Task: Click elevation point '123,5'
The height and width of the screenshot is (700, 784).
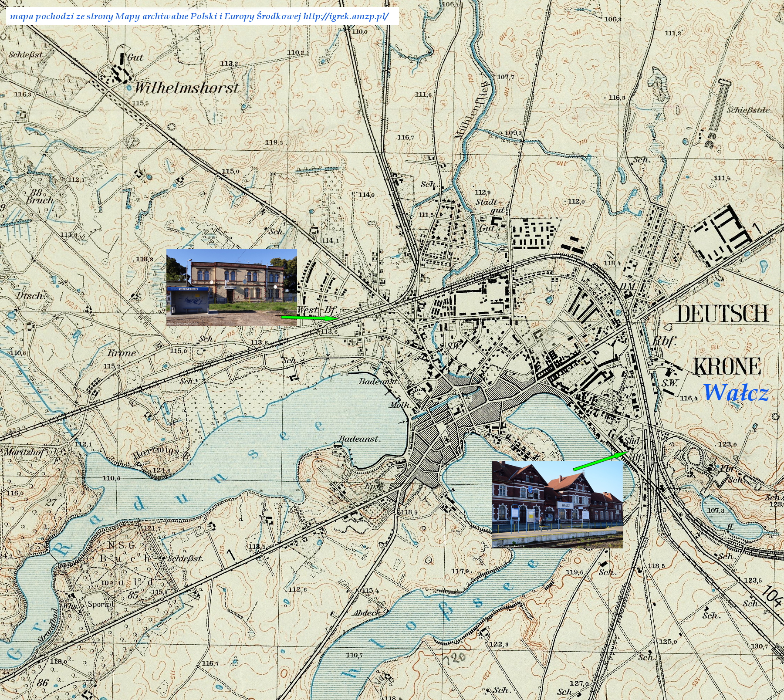Action: 753,580
